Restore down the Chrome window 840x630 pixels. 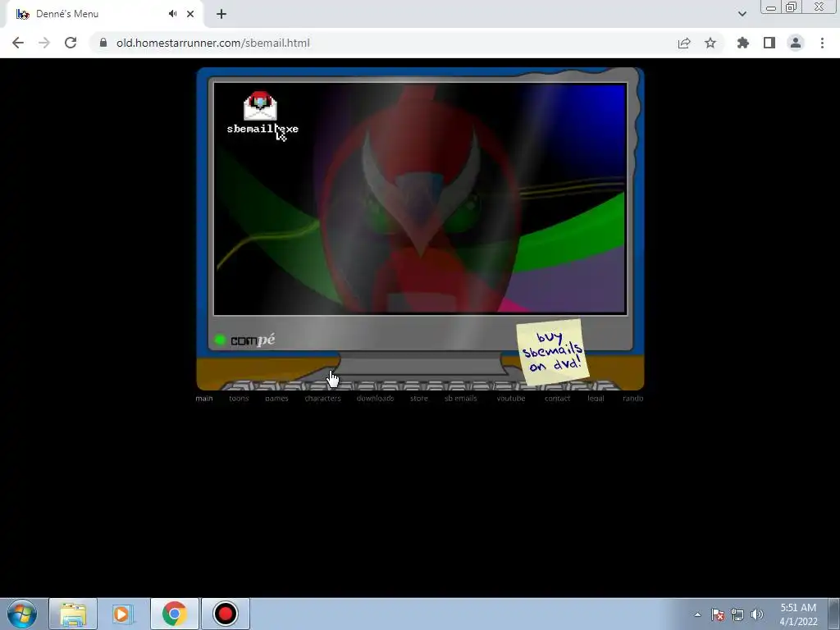tap(791, 7)
